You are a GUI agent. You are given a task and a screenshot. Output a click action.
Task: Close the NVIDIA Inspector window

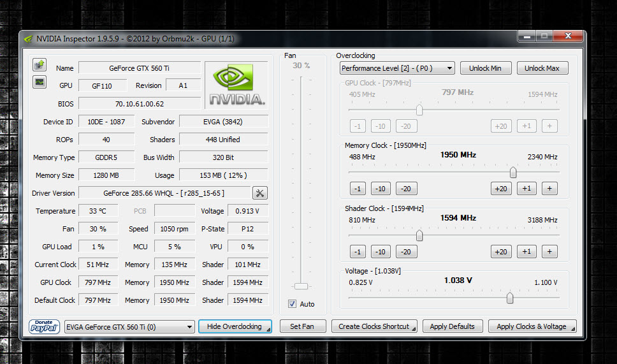coord(568,36)
